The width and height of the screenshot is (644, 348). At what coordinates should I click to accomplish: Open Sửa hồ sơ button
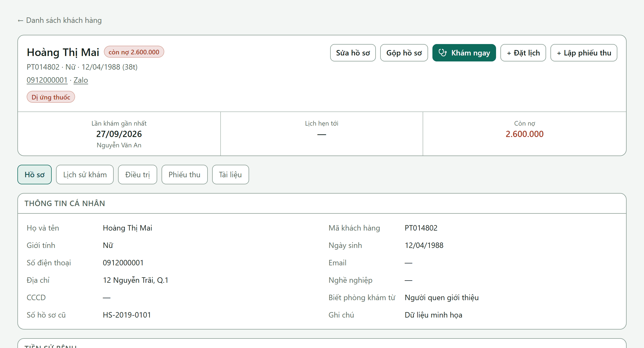click(353, 53)
